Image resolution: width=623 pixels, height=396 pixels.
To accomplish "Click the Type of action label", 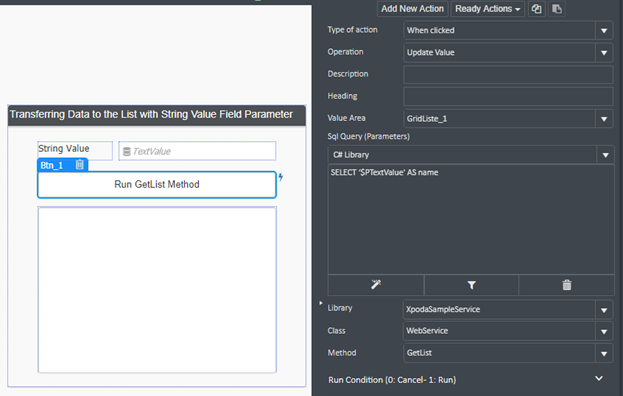I will coord(352,30).
